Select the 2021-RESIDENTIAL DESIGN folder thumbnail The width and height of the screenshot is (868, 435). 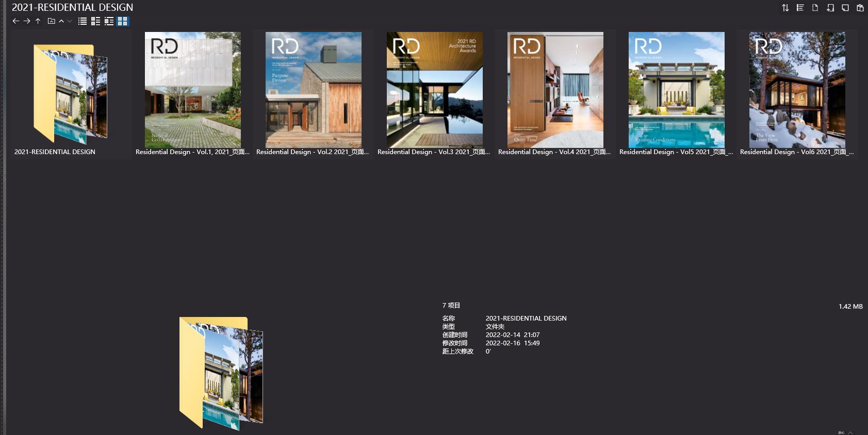pyautogui.click(x=71, y=93)
